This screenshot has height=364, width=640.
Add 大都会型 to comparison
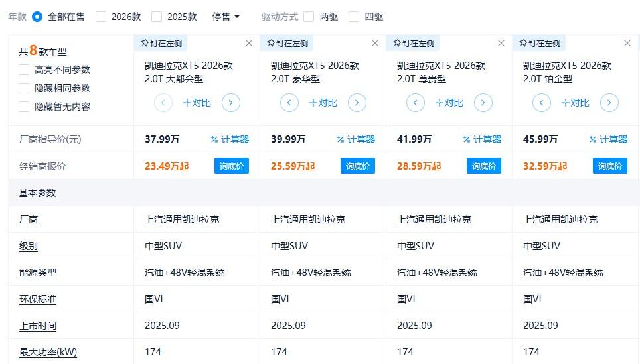click(197, 103)
